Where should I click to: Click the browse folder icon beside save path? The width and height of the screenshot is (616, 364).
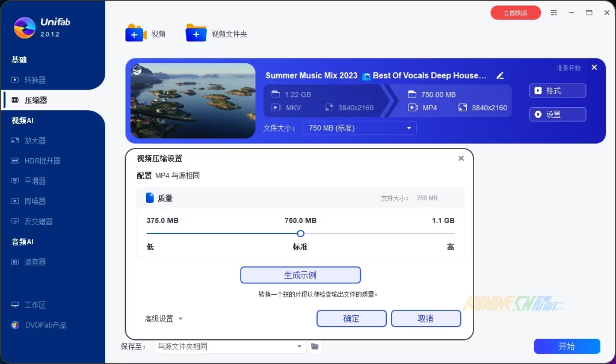point(314,347)
